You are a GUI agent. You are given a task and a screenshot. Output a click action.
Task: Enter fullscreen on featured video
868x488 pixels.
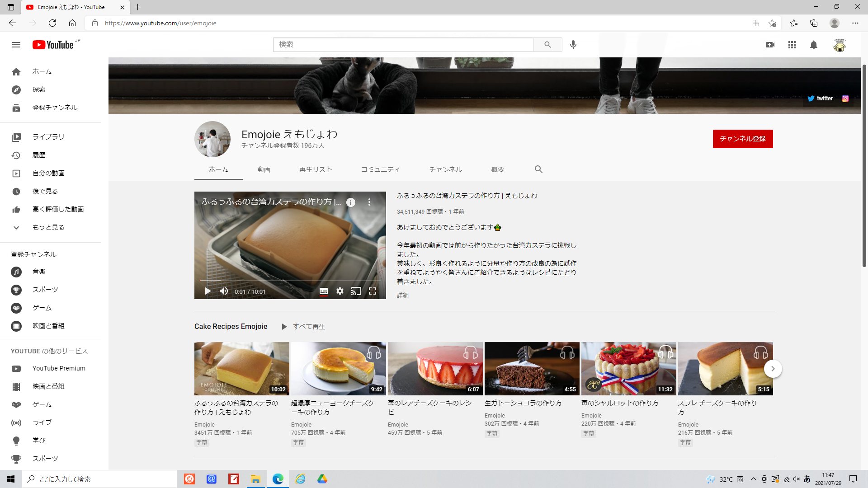373,291
